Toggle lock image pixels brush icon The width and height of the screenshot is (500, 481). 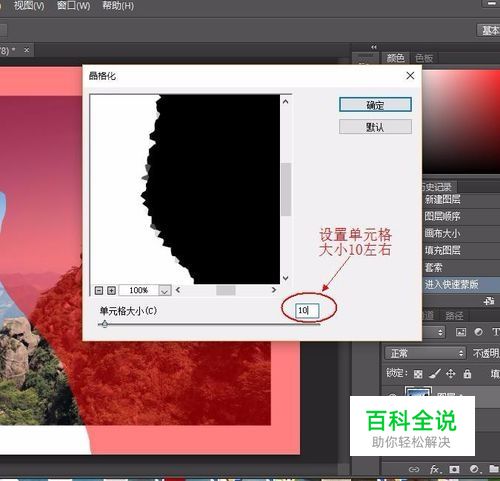click(434, 374)
